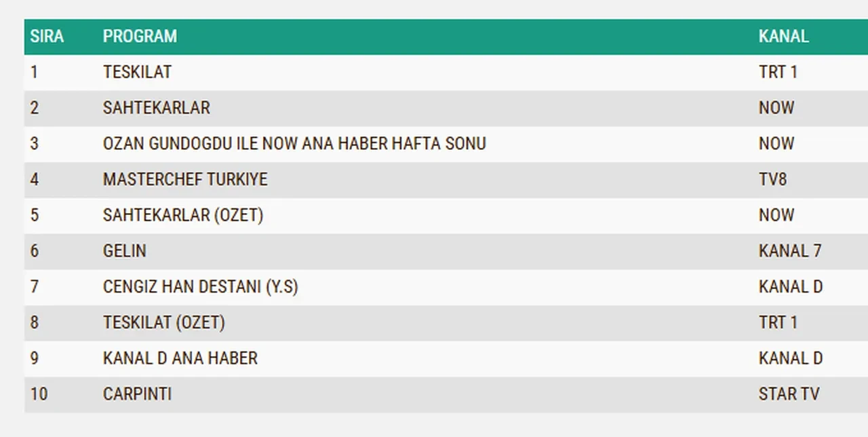
Task: Click the TV8 channel cell
Action: point(773,180)
